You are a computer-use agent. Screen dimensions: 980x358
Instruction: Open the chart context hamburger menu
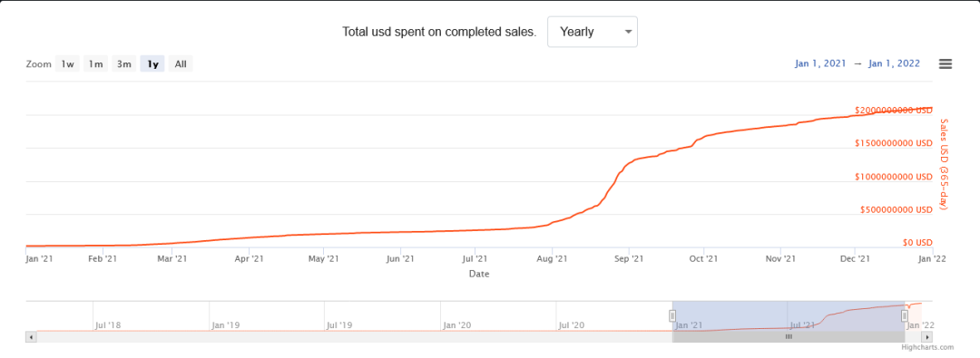(x=945, y=63)
